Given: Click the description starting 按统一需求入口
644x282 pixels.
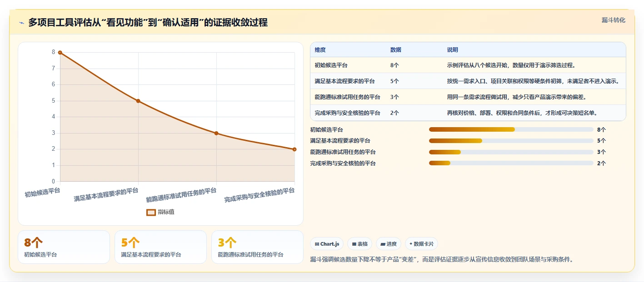Looking at the screenshot, I should point(533,81).
